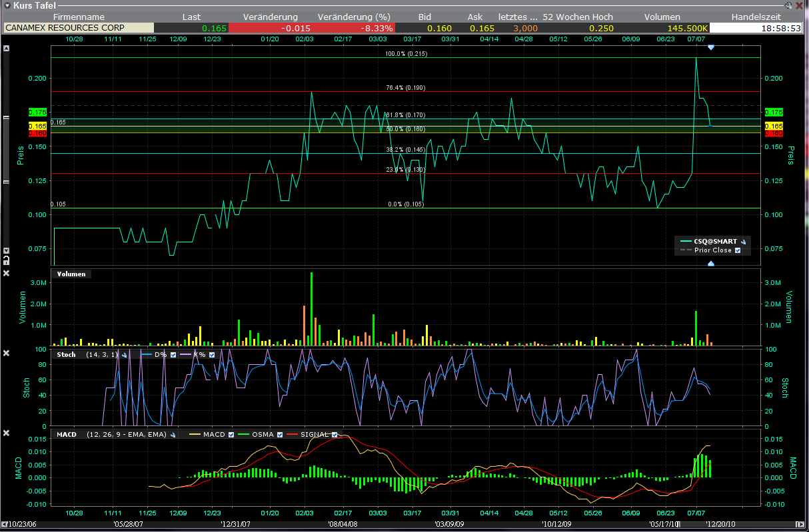Click the wrench icon in Kurs Tafel title bar
Screen dimensions: 809x532
pyautogui.click(x=790, y=5)
